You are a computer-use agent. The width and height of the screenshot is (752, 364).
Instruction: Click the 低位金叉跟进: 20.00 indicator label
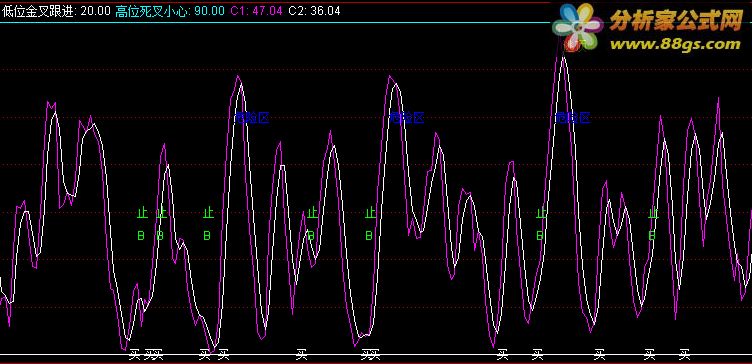click(56, 11)
